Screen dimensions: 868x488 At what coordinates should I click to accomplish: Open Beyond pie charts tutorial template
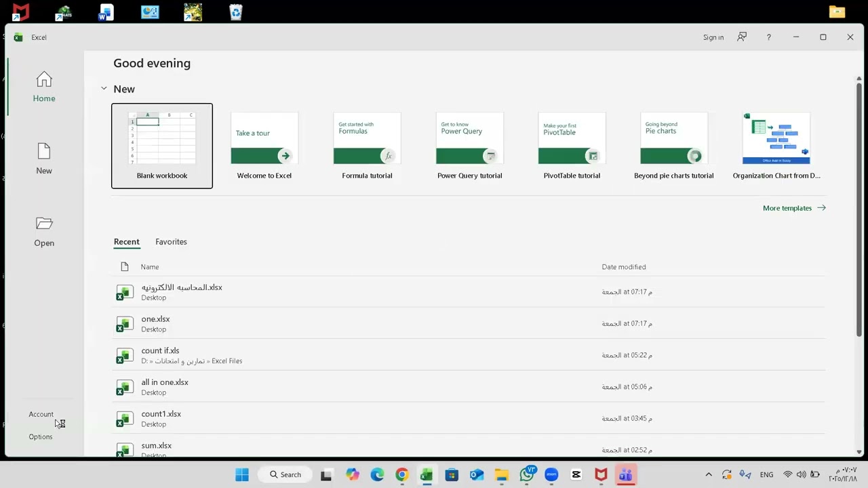674,146
